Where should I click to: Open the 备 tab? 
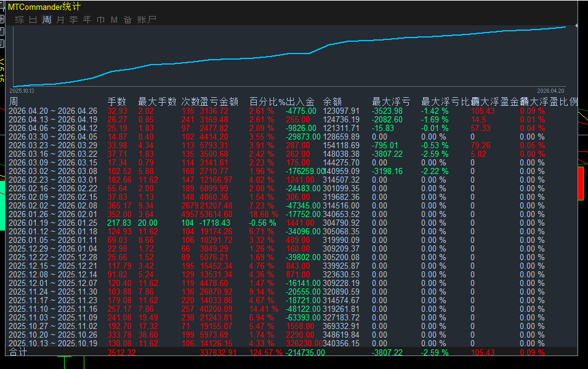click(x=127, y=20)
